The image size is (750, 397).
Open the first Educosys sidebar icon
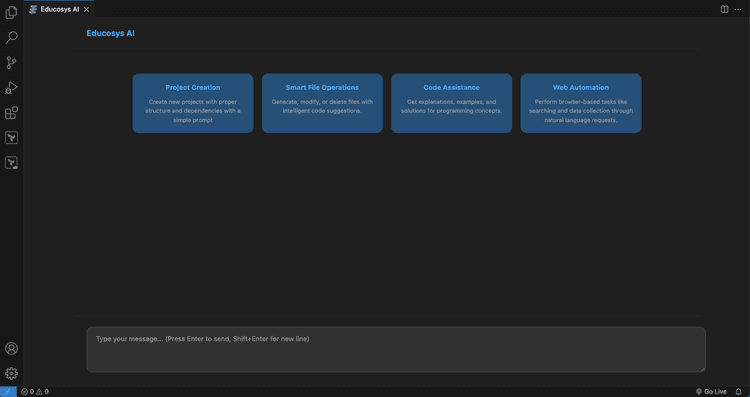(x=11, y=138)
